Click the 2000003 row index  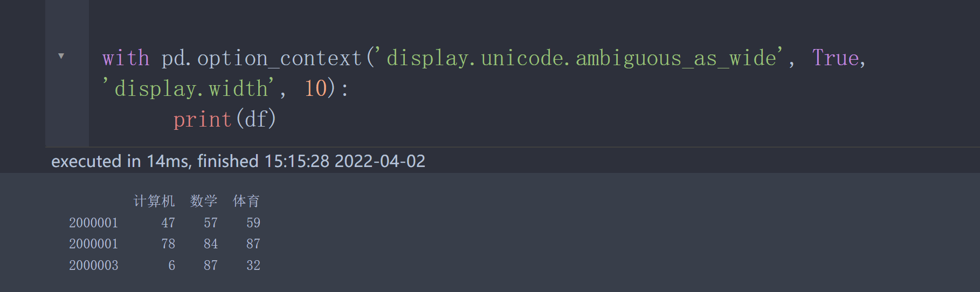pos(94,265)
